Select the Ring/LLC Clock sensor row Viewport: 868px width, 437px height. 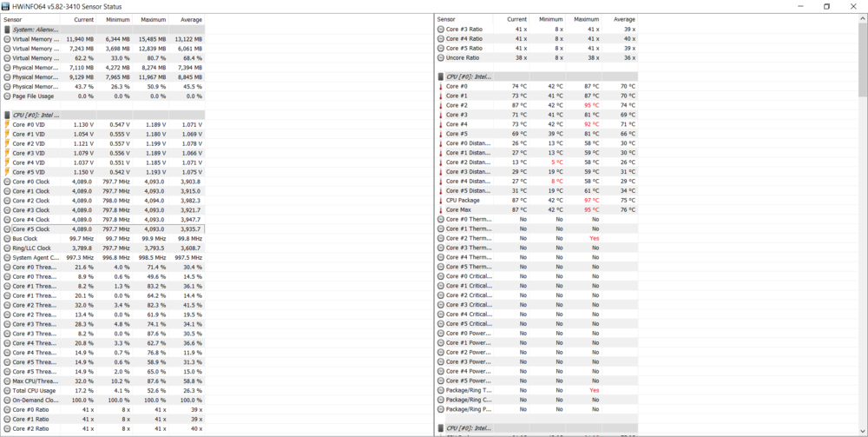pos(36,248)
